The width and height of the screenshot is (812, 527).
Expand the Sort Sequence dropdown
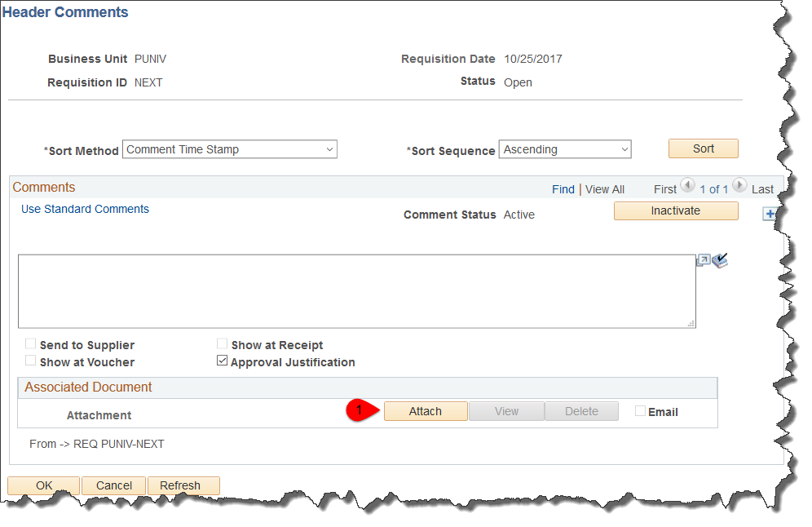coord(565,149)
